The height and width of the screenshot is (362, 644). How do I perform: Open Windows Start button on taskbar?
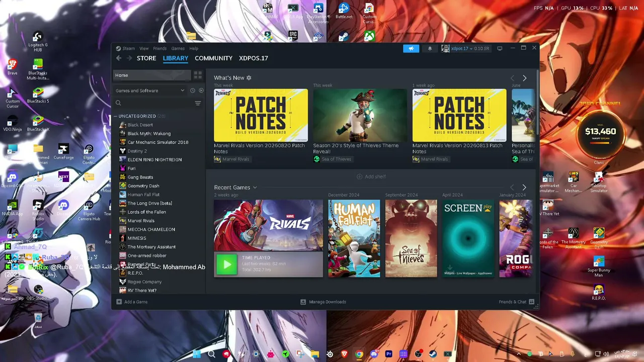[196, 354]
